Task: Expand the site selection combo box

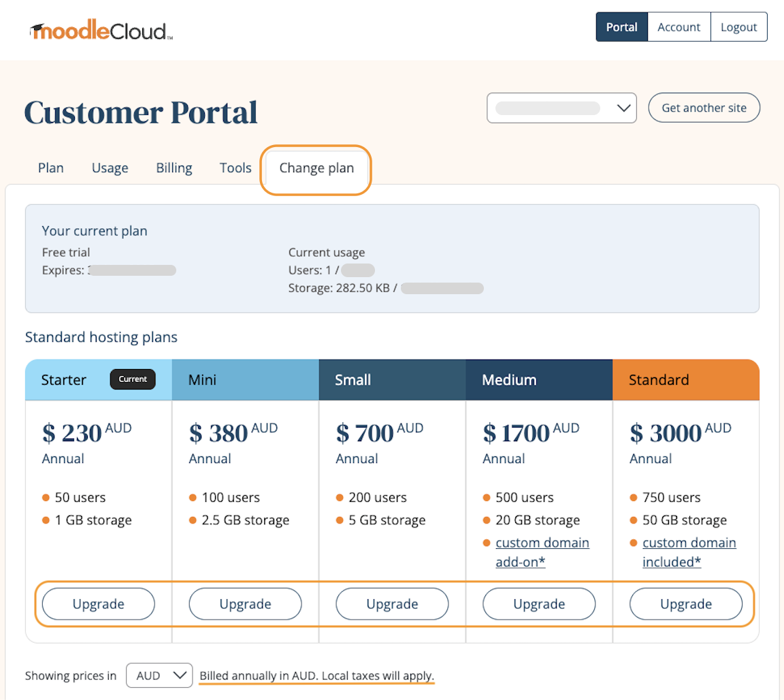Action: pyautogui.click(x=561, y=108)
